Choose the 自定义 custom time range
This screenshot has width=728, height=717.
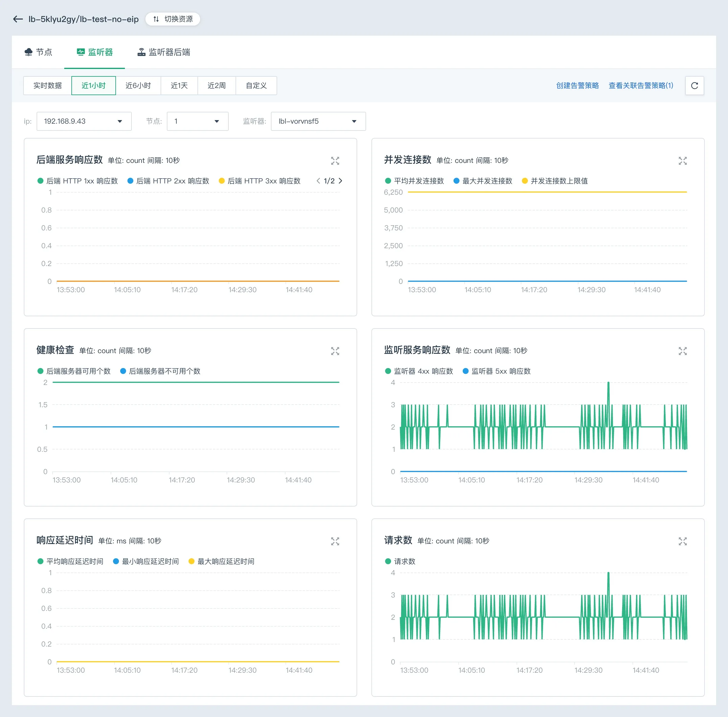point(256,86)
